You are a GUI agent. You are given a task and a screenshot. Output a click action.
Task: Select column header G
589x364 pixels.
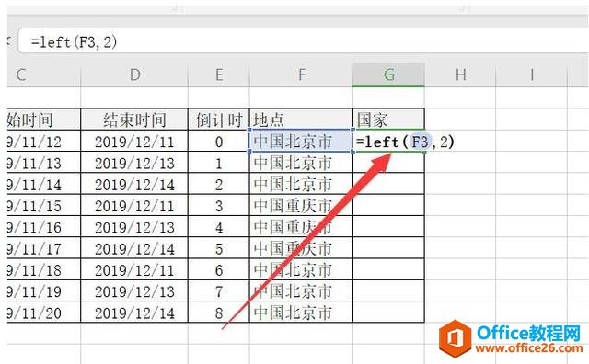point(388,74)
